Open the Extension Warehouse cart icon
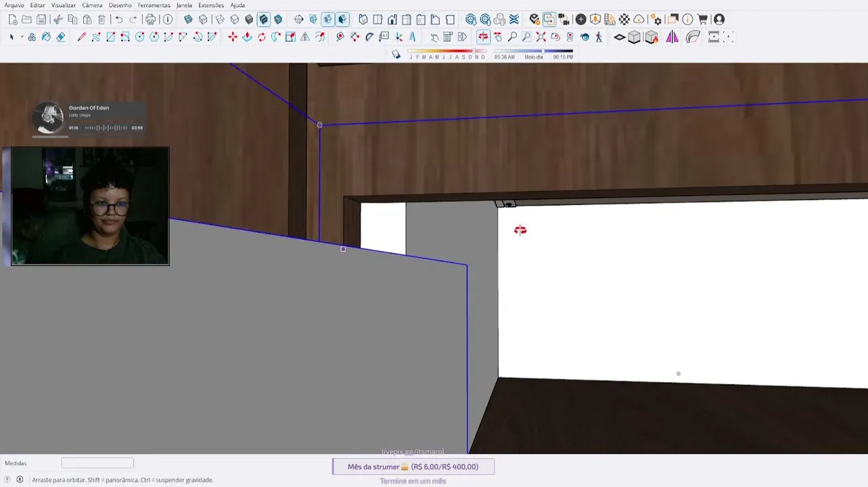Image resolution: width=868 pixels, height=487 pixels. pyautogui.click(x=702, y=20)
